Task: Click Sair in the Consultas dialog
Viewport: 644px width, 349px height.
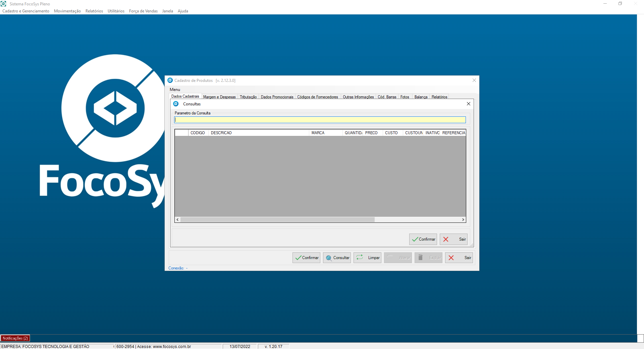Action: [453, 239]
